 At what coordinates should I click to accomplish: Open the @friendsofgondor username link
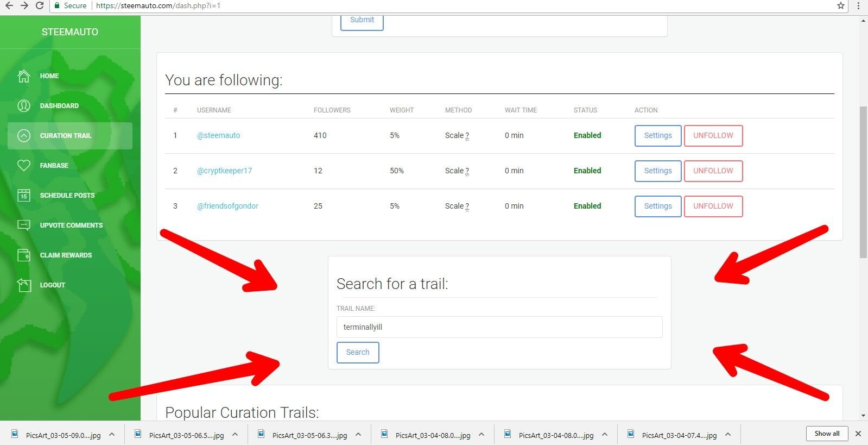pos(227,206)
